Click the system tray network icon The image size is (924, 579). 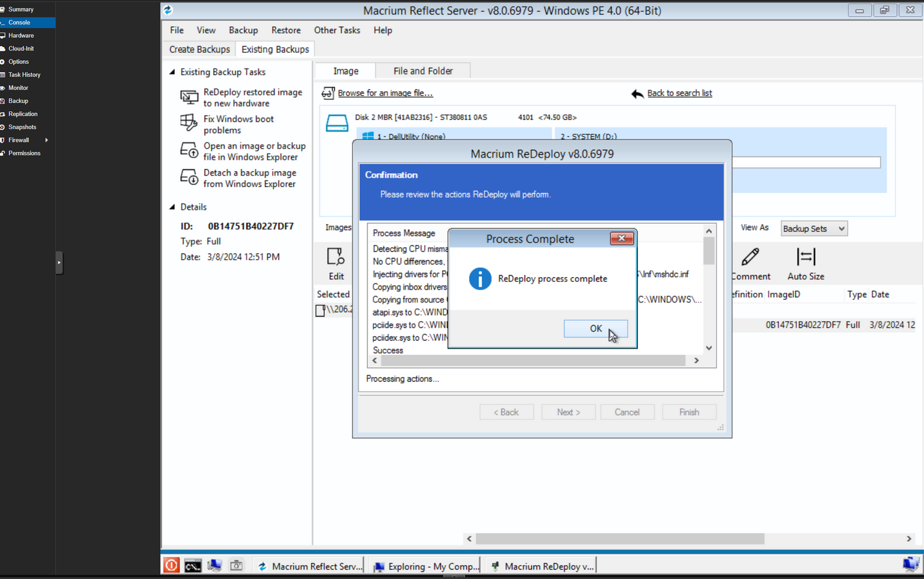click(910, 565)
